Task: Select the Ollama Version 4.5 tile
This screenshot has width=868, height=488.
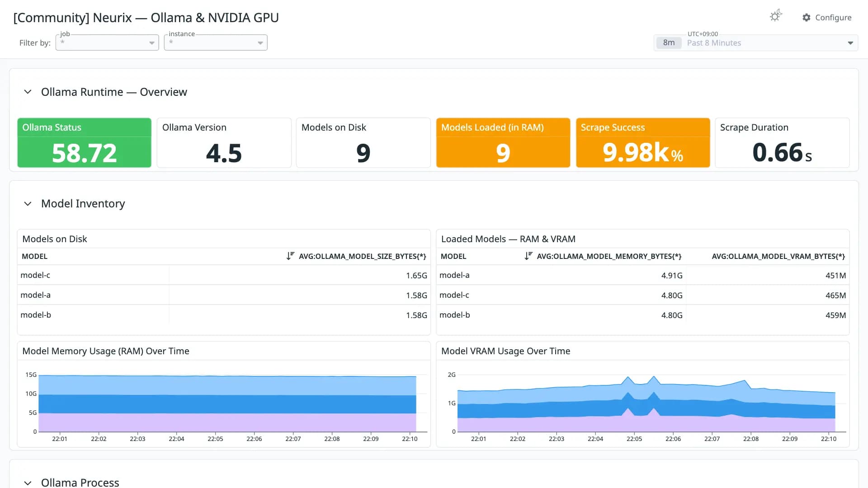Action: (x=224, y=143)
